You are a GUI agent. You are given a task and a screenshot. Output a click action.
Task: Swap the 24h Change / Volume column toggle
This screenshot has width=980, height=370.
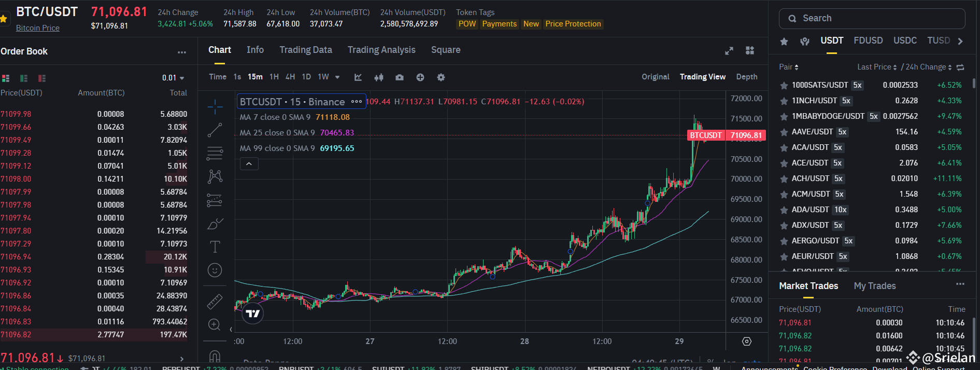(960, 67)
